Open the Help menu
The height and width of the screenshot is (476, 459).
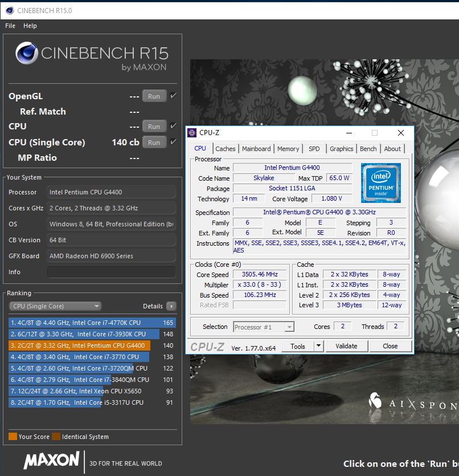(30, 26)
